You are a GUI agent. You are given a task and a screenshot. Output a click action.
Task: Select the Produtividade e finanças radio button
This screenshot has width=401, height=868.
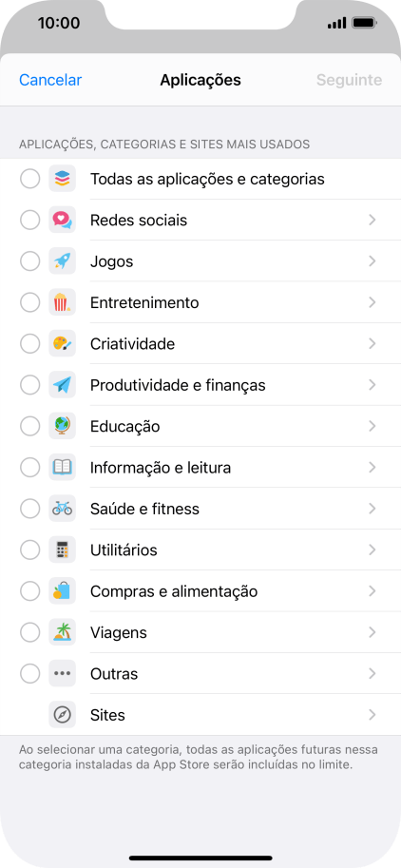pyautogui.click(x=29, y=385)
